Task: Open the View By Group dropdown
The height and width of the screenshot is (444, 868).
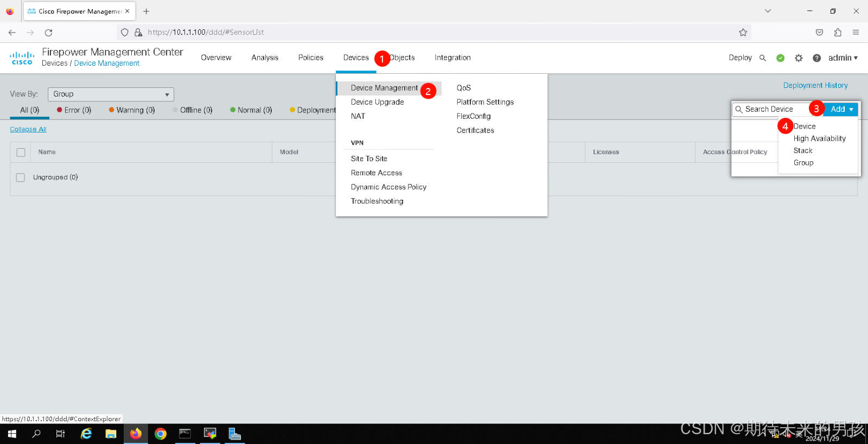Action: point(111,94)
